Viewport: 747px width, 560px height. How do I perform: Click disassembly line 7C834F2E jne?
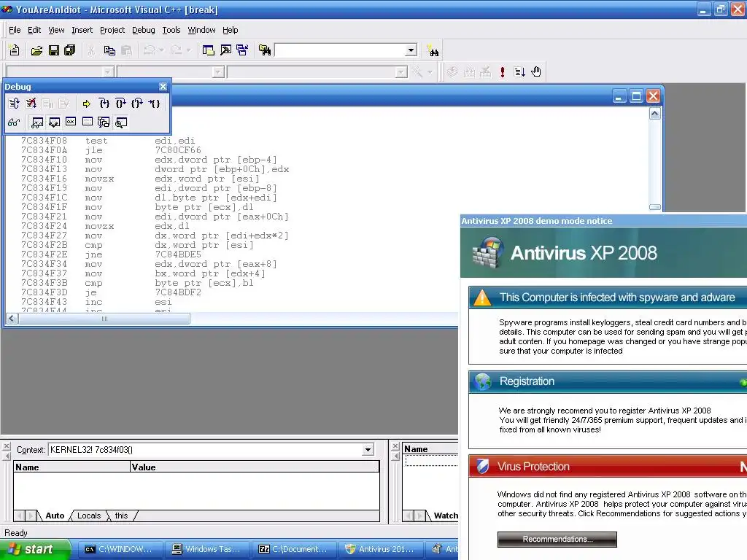[111, 254]
